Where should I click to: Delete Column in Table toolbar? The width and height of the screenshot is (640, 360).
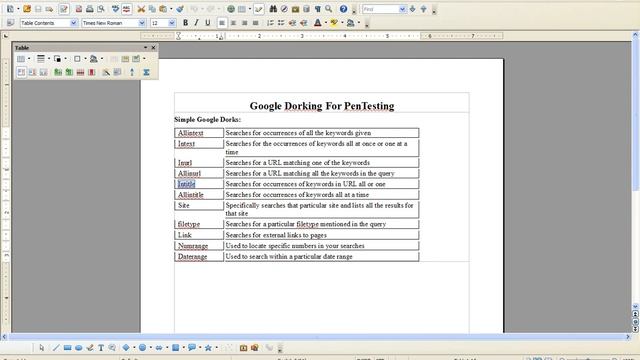click(x=91, y=72)
